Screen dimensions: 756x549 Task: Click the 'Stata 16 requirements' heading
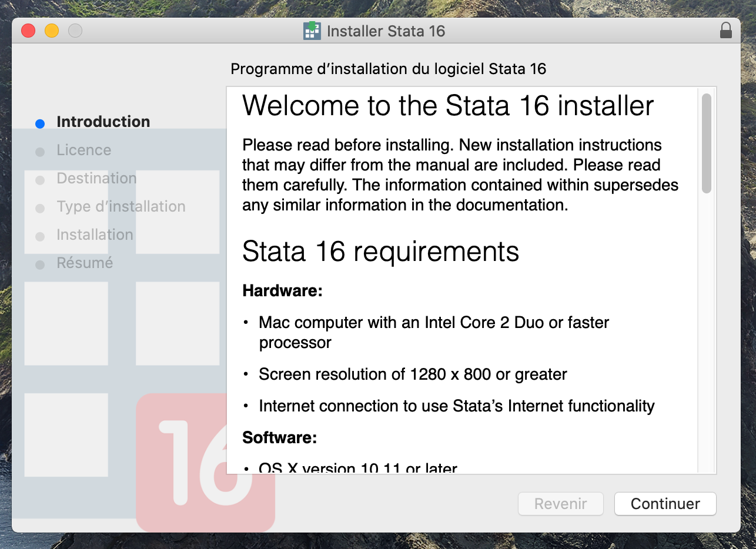coord(380,252)
